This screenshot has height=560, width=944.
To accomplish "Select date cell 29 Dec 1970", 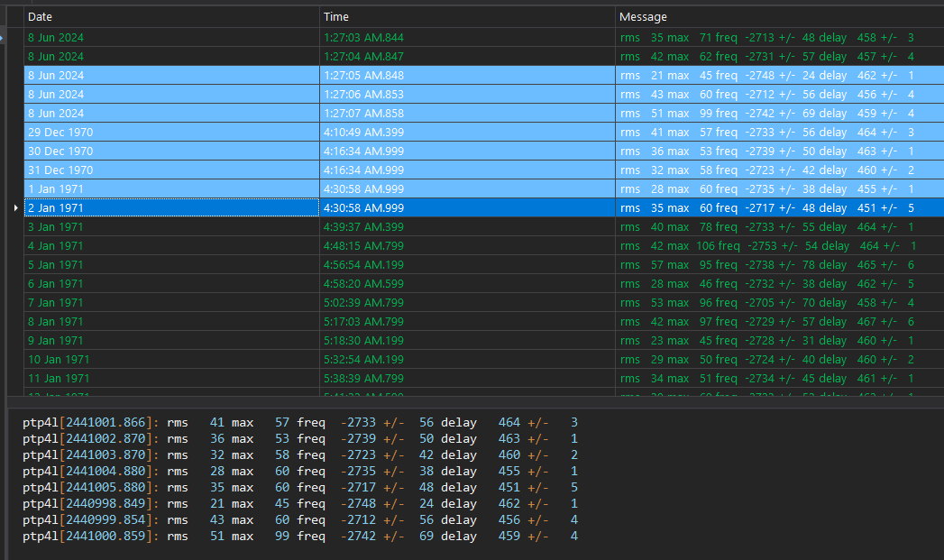I will pos(171,133).
